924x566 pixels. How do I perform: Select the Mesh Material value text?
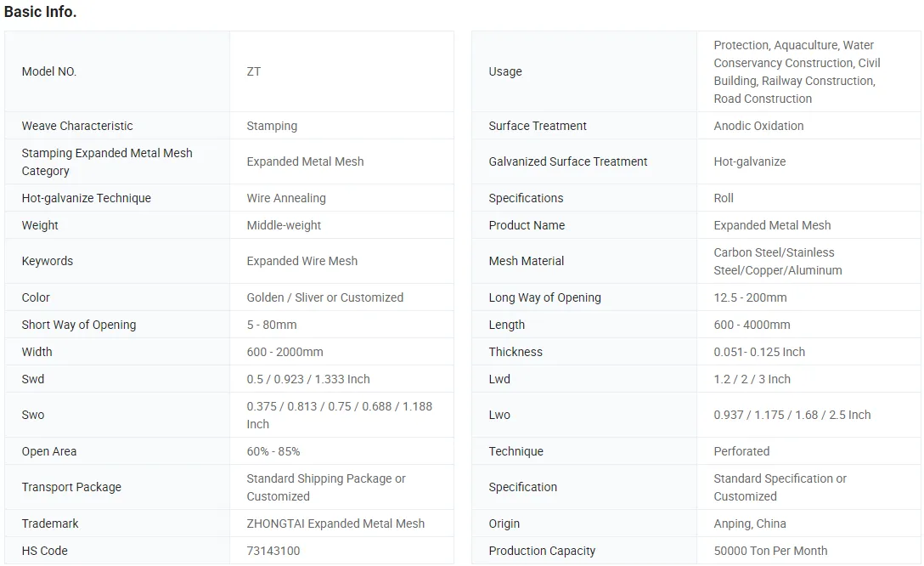tap(777, 261)
